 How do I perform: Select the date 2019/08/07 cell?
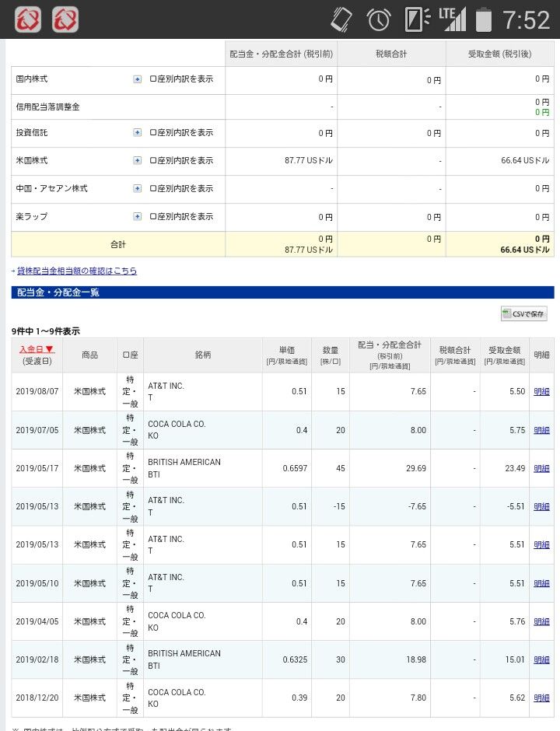point(37,392)
